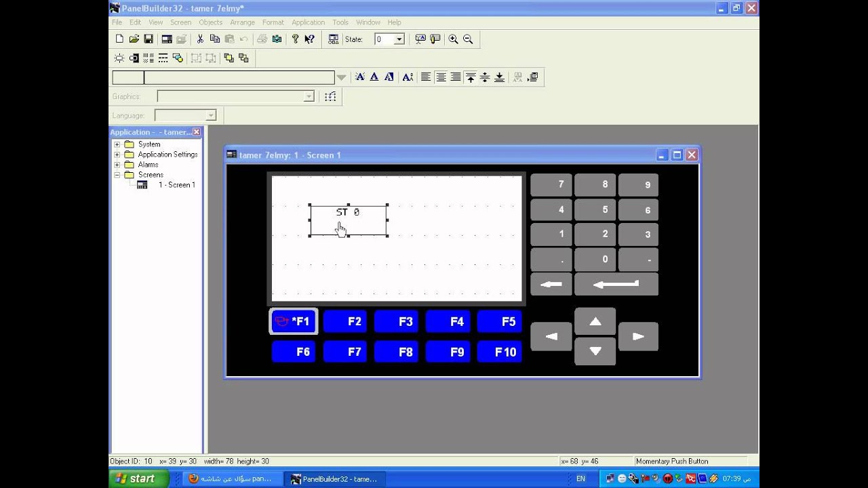Click the New file icon
Screen dimensions: 868x488
tap(119, 39)
